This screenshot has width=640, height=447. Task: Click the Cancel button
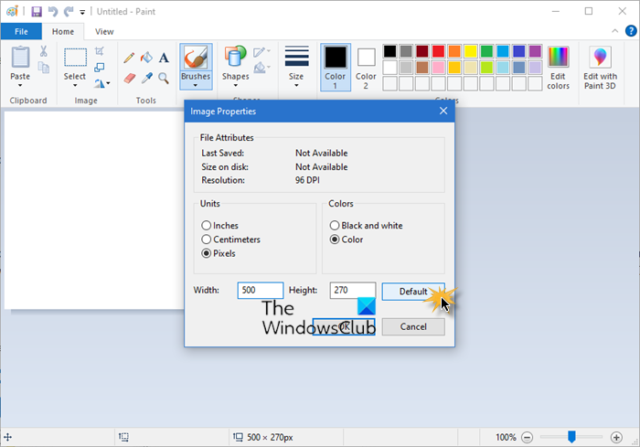413,327
